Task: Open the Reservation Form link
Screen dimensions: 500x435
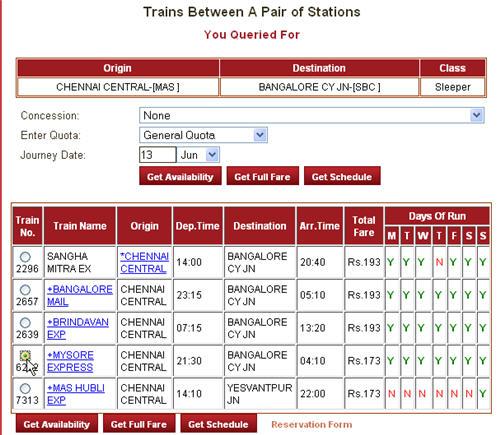Action: point(312,424)
